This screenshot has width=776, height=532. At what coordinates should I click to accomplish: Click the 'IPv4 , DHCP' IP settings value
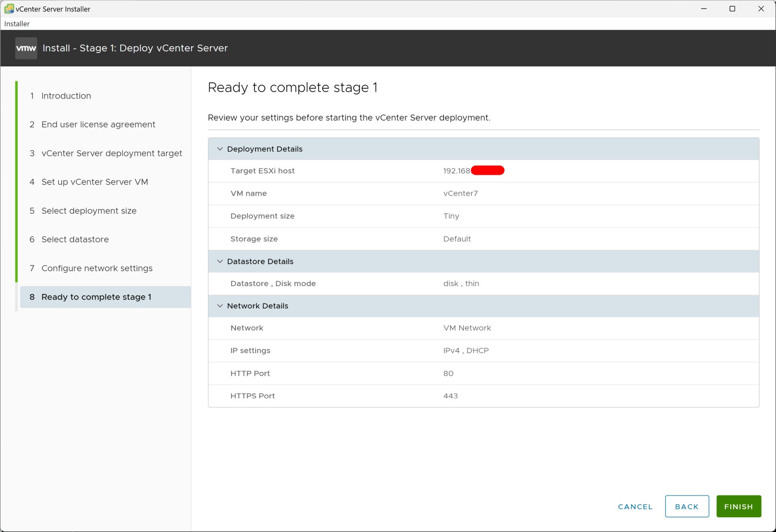pyautogui.click(x=466, y=351)
